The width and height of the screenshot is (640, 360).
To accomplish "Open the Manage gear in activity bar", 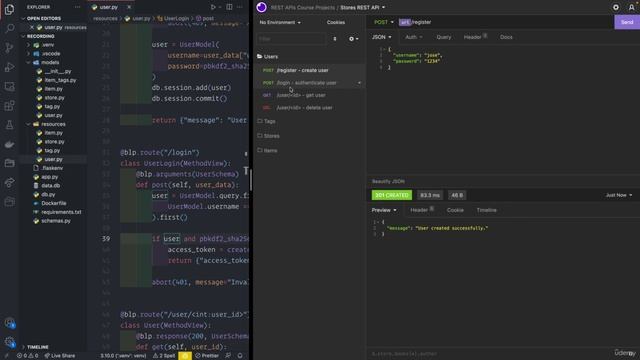I will point(9,342).
